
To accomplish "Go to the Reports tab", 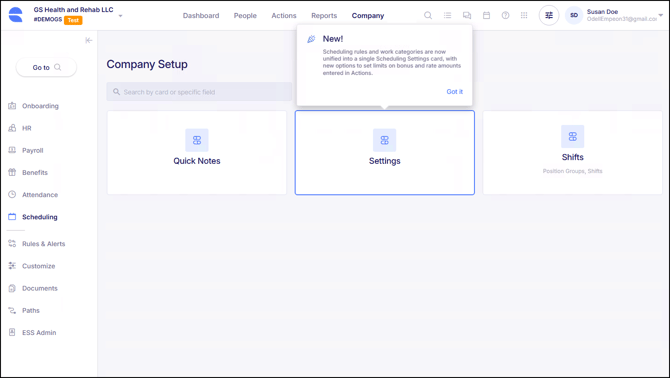I will pos(324,15).
